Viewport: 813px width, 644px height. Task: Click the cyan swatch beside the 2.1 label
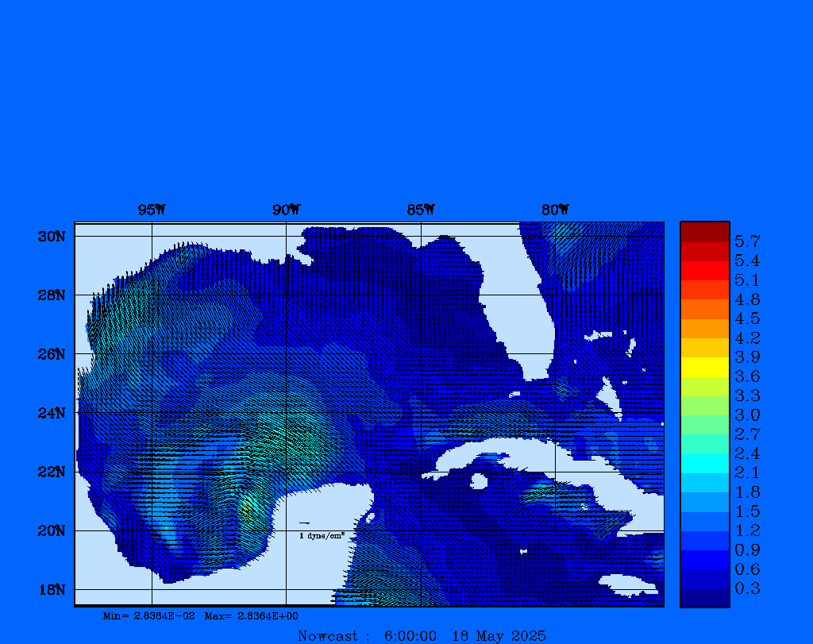[704, 464]
